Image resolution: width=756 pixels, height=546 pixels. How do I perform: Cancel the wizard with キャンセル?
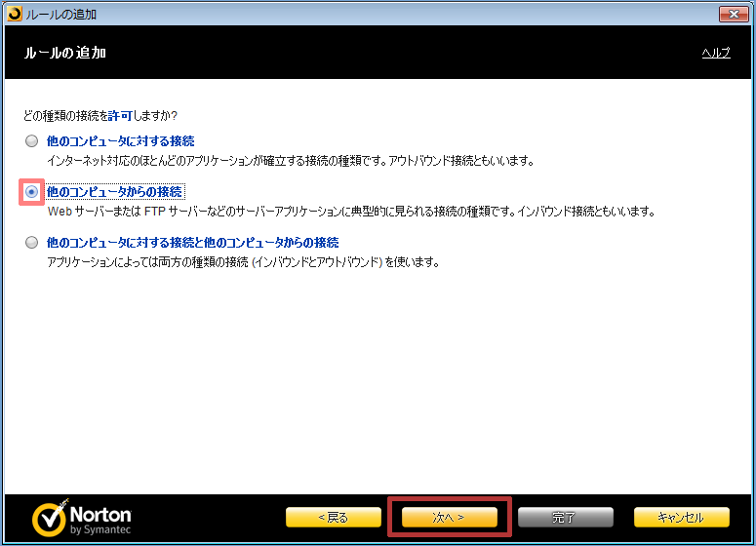[x=681, y=517]
